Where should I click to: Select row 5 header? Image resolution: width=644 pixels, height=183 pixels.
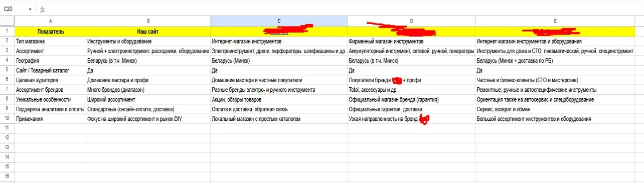click(7, 70)
